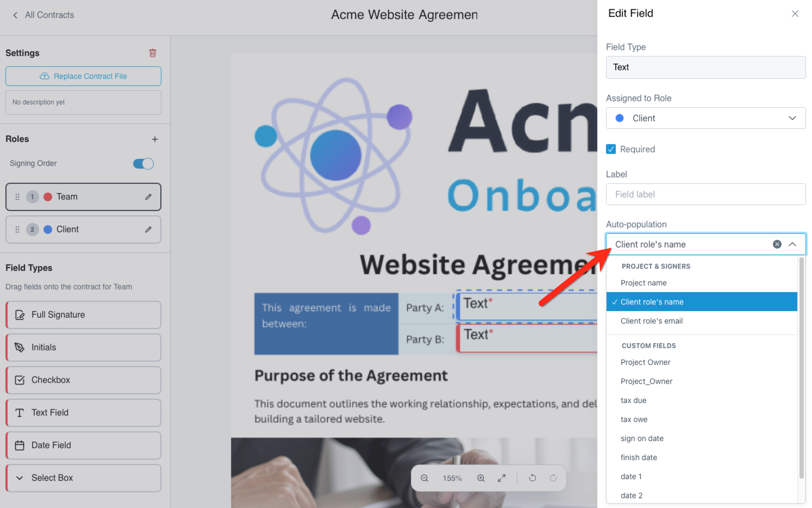
Task: Go back to All Contracts
Action: tap(43, 15)
